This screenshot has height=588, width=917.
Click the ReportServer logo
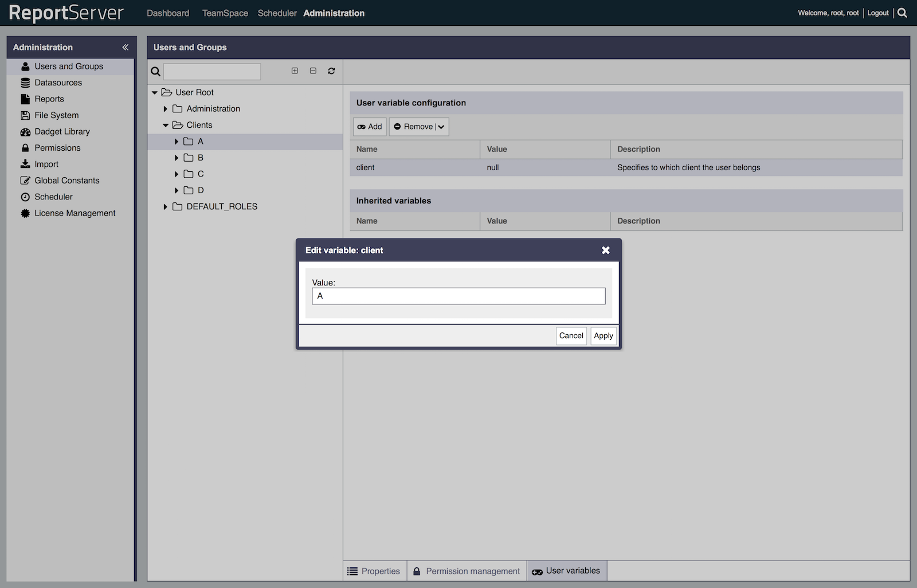66,13
